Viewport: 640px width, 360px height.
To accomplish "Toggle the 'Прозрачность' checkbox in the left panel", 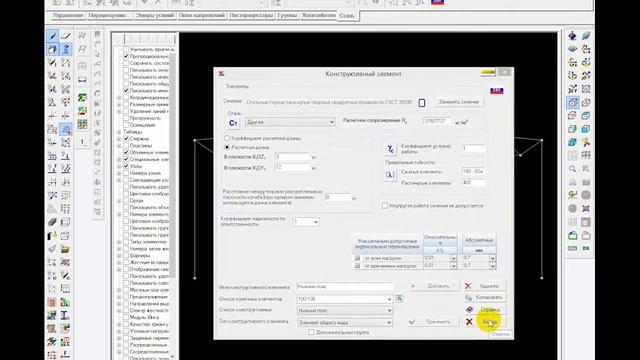I will 126,118.
